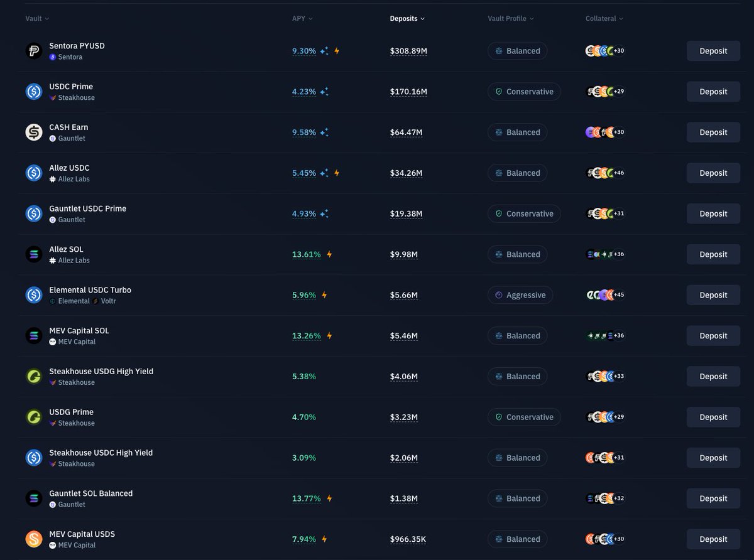Click the sparkle icon beside 9.58% APY
The height and width of the screenshot is (560, 754).
pos(324,132)
